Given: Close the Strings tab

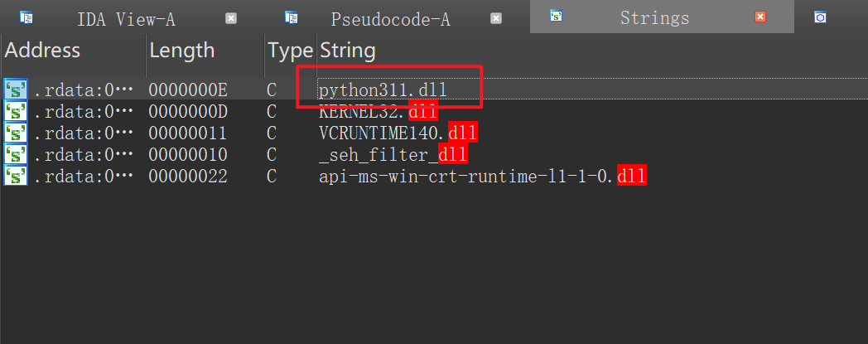Looking at the screenshot, I should (x=760, y=17).
